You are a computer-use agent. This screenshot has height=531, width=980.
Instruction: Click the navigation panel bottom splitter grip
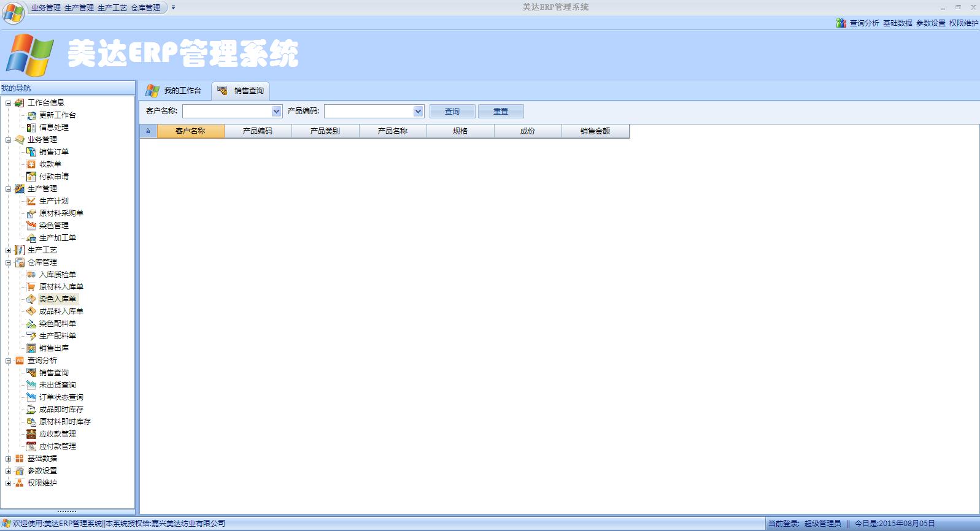[67, 511]
